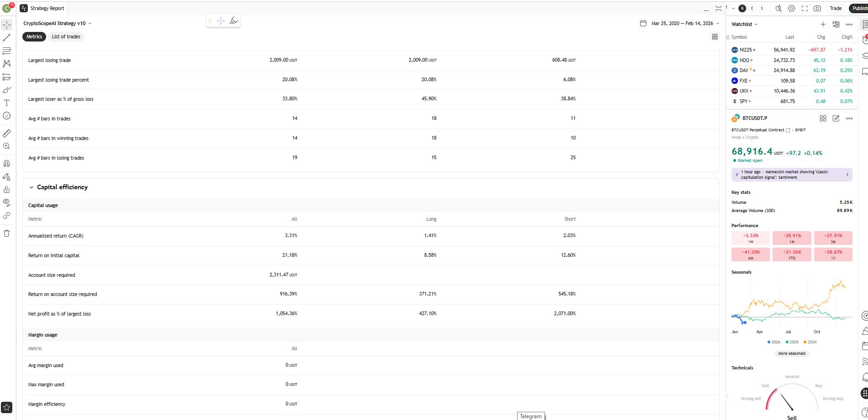Collapse the Capital efficiency section
This screenshot has height=420, width=868.
pos(31,187)
